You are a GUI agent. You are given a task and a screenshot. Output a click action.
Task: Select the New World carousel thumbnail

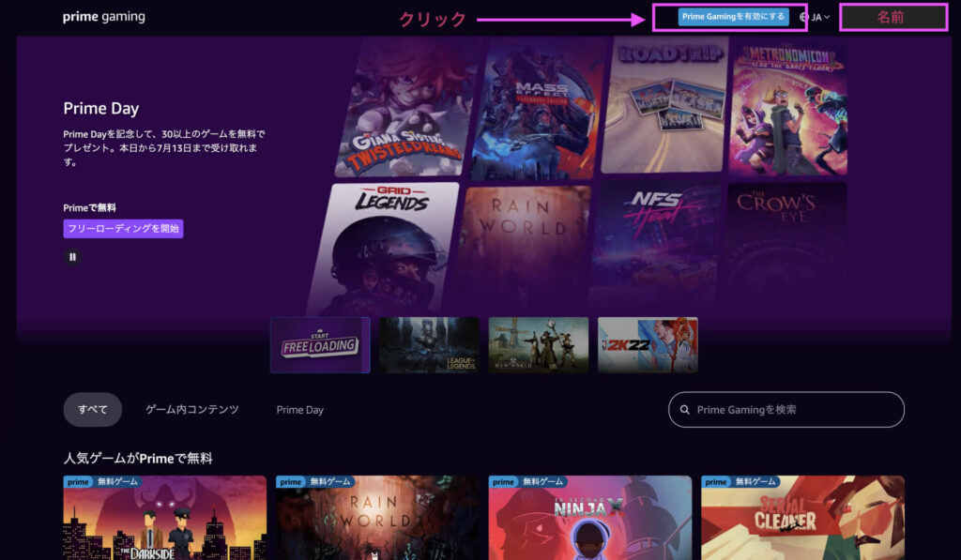(538, 345)
